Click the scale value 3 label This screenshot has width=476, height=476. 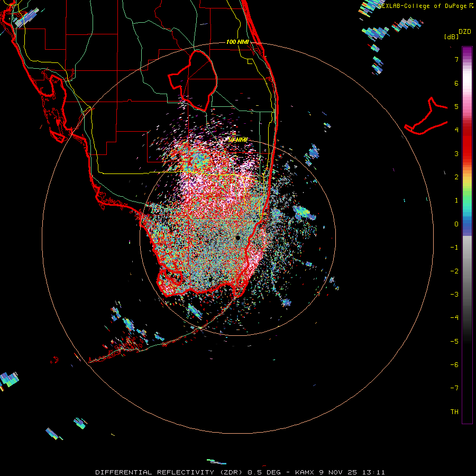[456, 153]
